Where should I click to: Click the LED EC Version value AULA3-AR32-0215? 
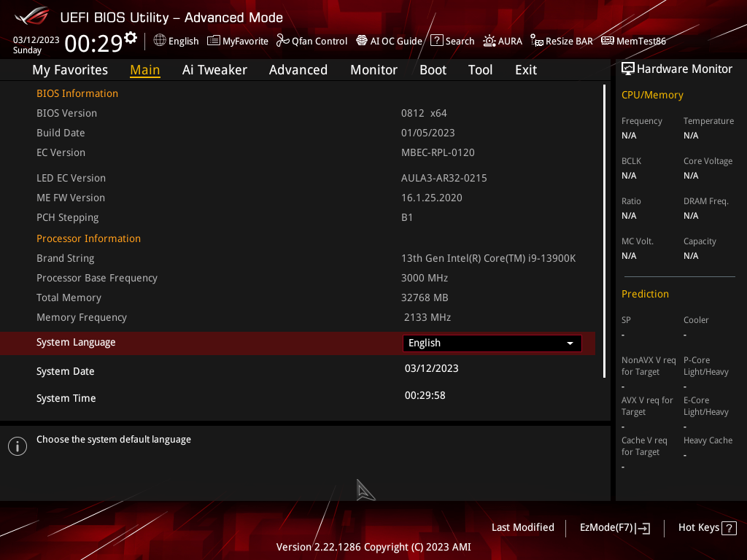coord(444,178)
